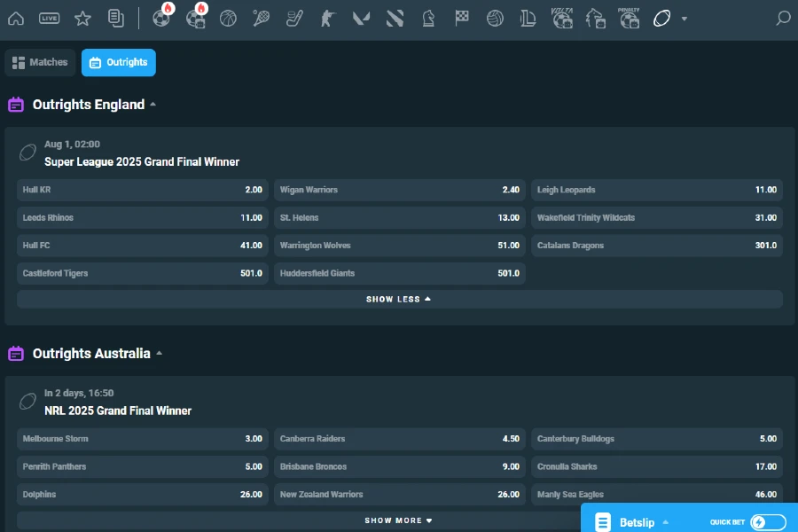This screenshot has width=798, height=532.
Task: Select Hull KR at 2.00 odds
Action: click(x=142, y=189)
